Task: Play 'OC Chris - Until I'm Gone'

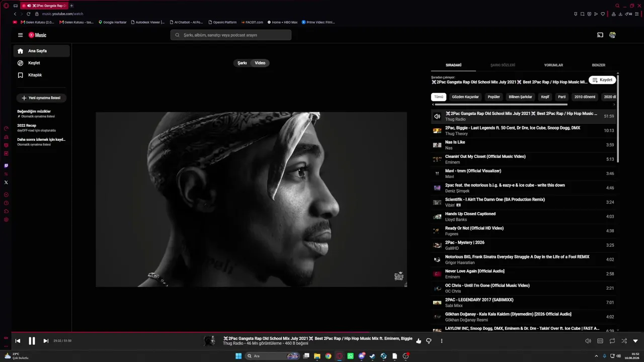Action: point(523,288)
